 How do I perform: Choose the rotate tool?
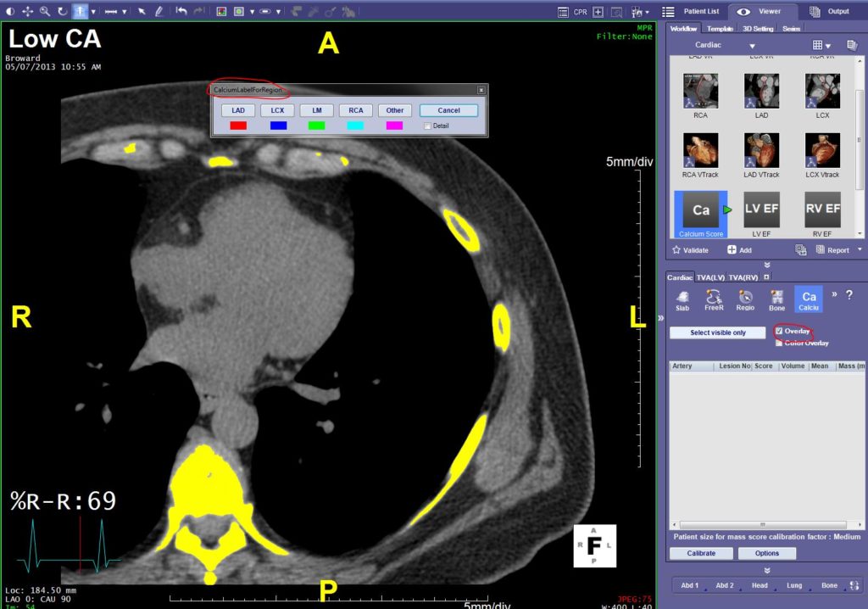(x=62, y=11)
